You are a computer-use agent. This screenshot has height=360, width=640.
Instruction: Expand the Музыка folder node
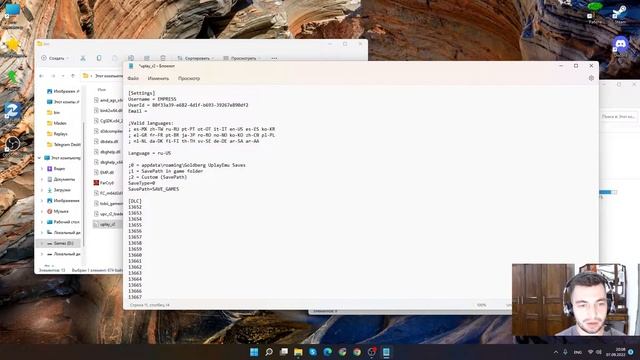point(42,211)
